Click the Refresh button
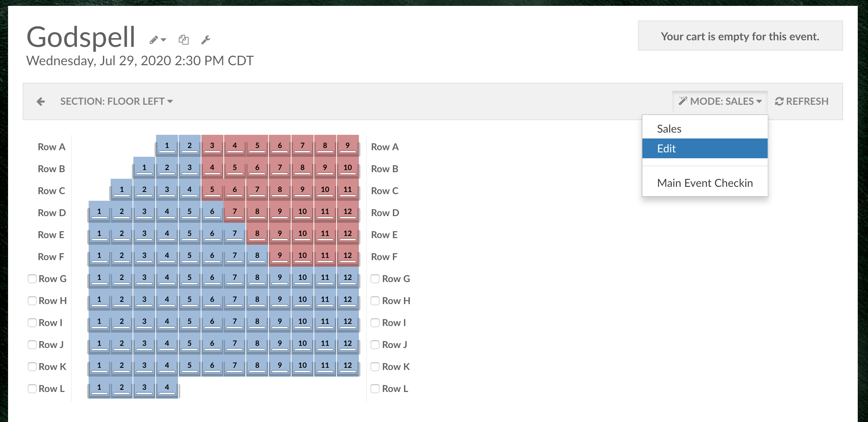 point(802,101)
